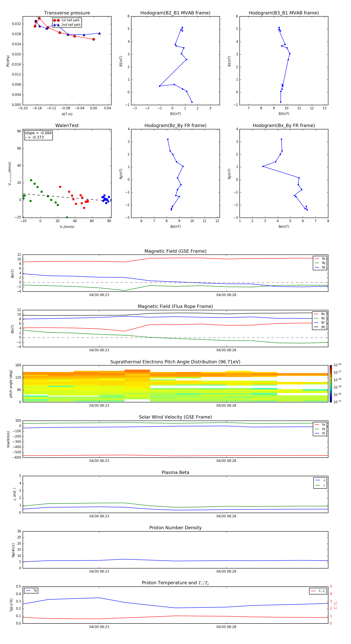
Task: Click the 'B3(nT)' x-axis label
Action: tap(284, 114)
